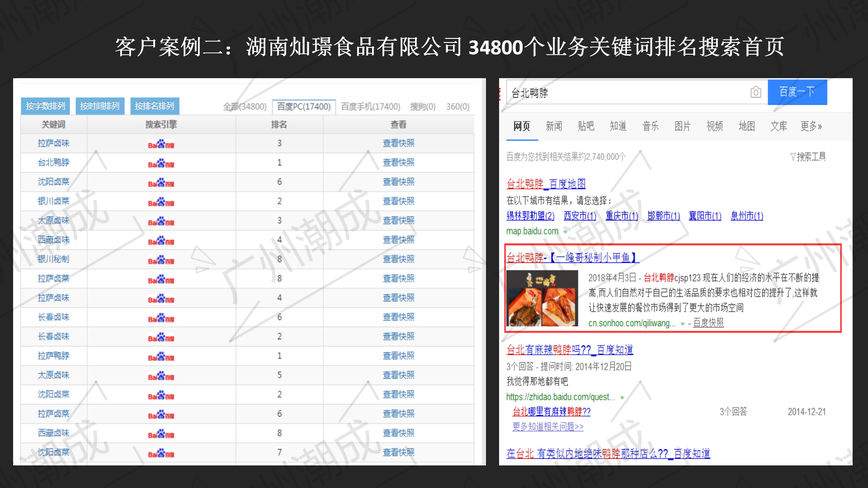
Task: Click Baidu logo in first 拉萨卤味 row
Action: tap(161, 144)
